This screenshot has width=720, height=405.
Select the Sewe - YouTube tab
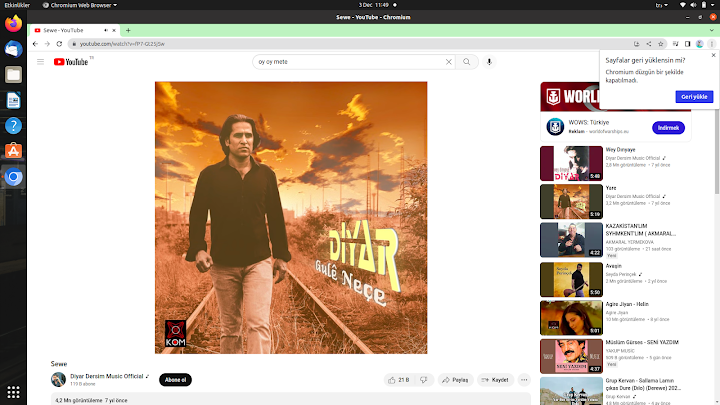click(x=64, y=30)
